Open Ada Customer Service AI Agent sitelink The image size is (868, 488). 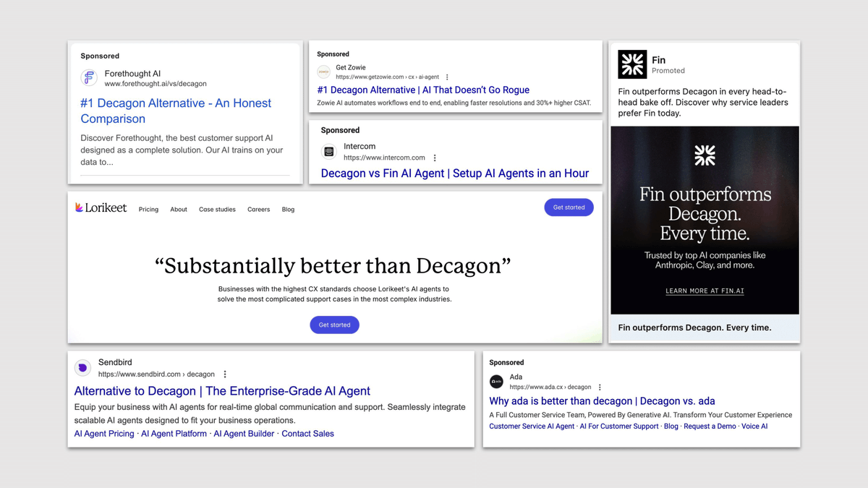532,427
